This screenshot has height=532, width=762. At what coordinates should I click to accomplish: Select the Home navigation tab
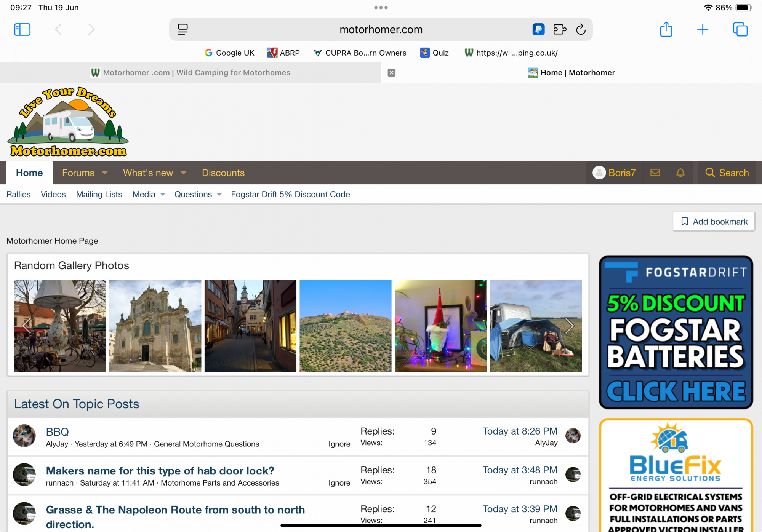(29, 173)
